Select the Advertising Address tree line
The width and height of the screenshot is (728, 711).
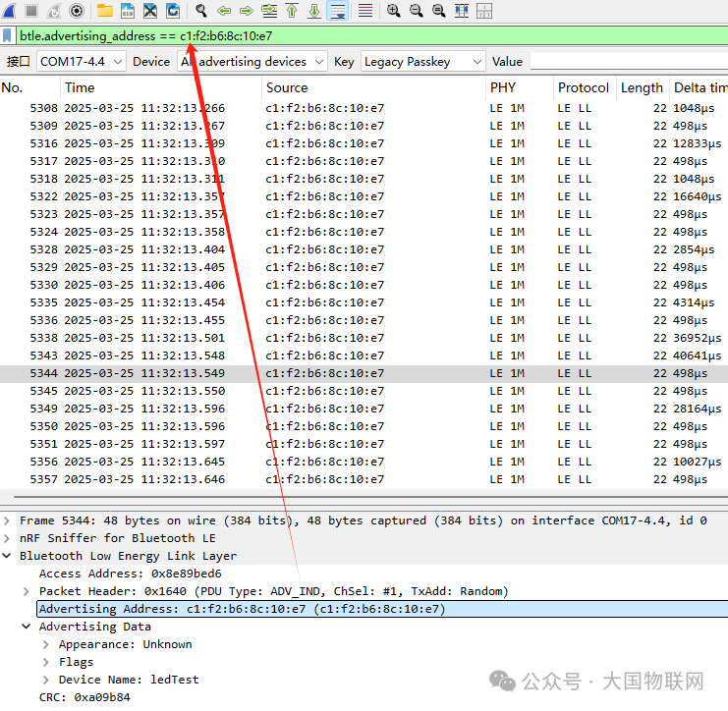click(x=382, y=609)
